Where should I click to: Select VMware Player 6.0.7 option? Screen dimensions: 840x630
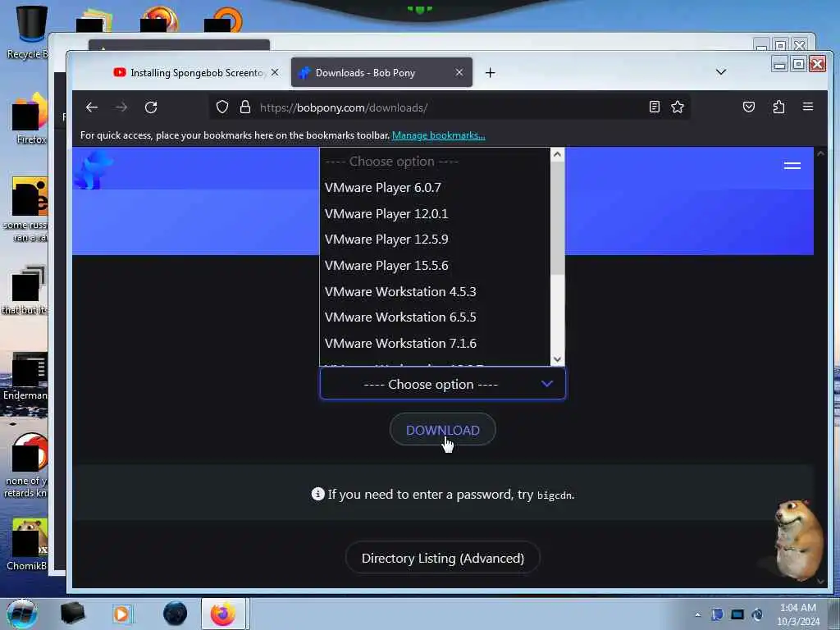pos(435,188)
